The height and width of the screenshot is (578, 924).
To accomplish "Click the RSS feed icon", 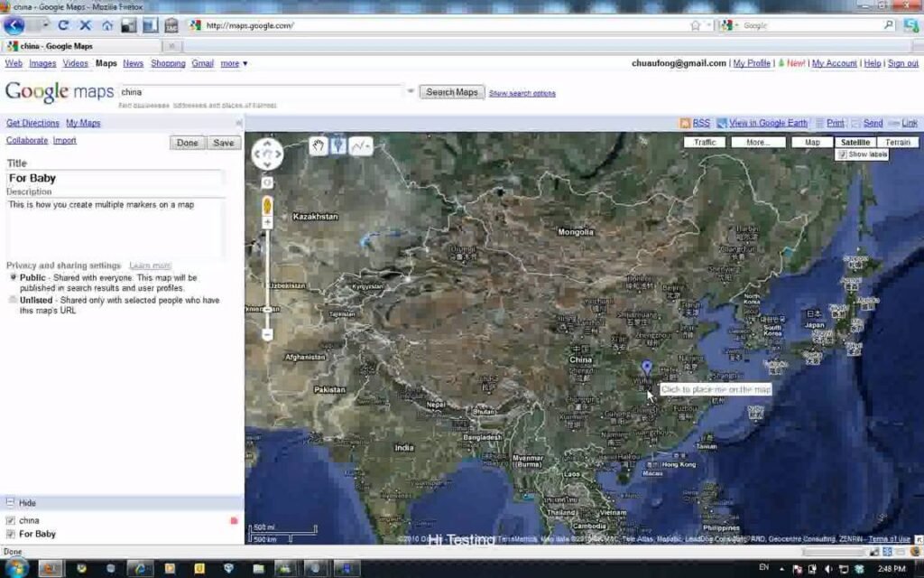I will 685,123.
